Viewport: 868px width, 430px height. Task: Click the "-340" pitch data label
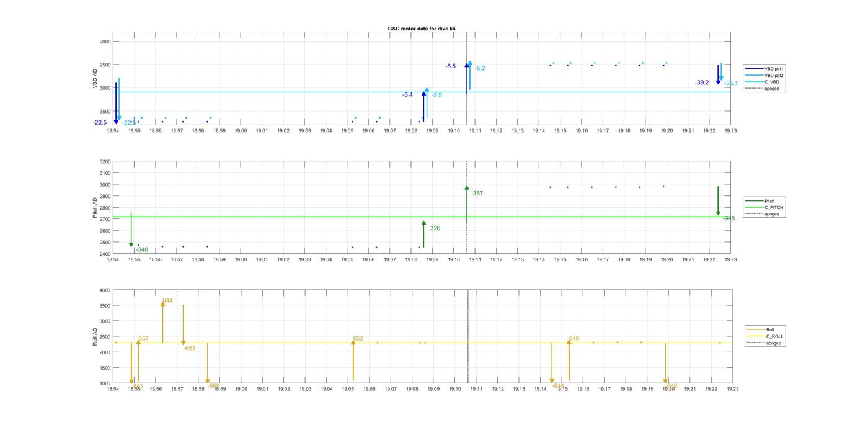pyautogui.click(x=142, y=250)
